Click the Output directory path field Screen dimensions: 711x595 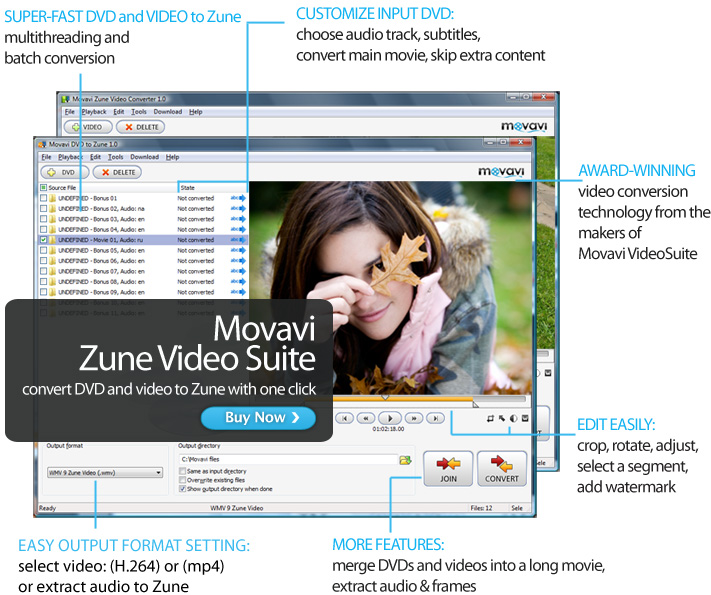pyautogui.click(x=288, y=459)
